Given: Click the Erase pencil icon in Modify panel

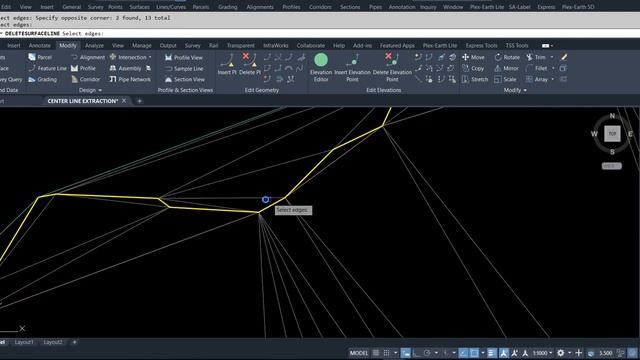Looking at the screenshot, I should pos(564,57).
